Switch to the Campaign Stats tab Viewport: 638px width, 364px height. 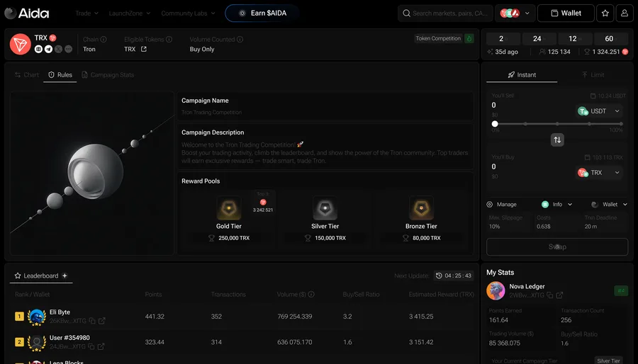pos(108,75)
